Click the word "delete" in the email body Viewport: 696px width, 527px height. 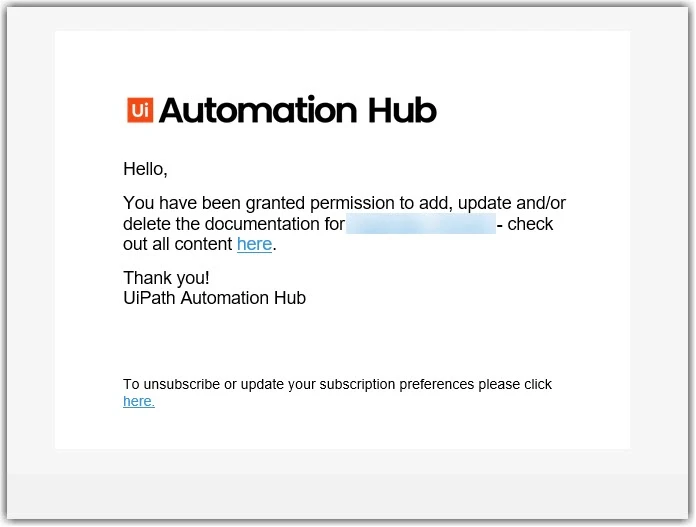click(147, 224)
